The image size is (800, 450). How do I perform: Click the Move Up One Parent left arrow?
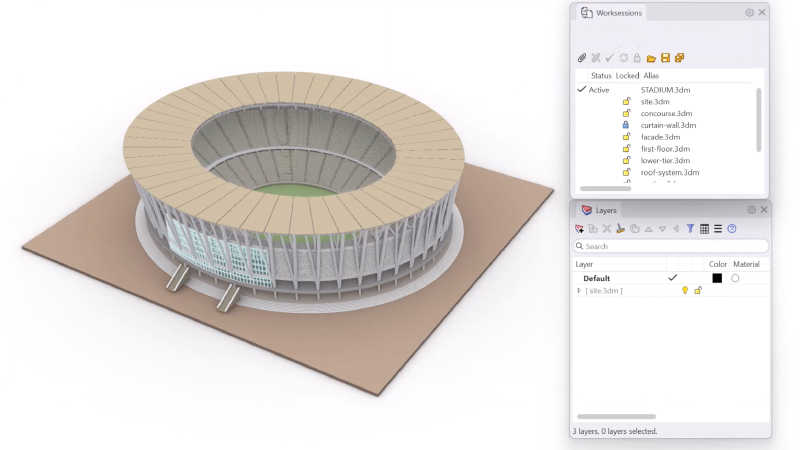tap(677, 229)
